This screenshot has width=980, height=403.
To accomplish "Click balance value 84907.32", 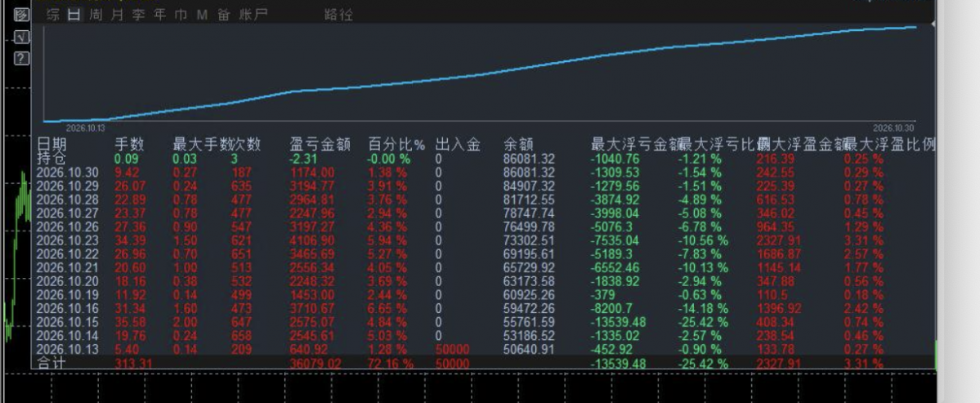I will [530, 186].
